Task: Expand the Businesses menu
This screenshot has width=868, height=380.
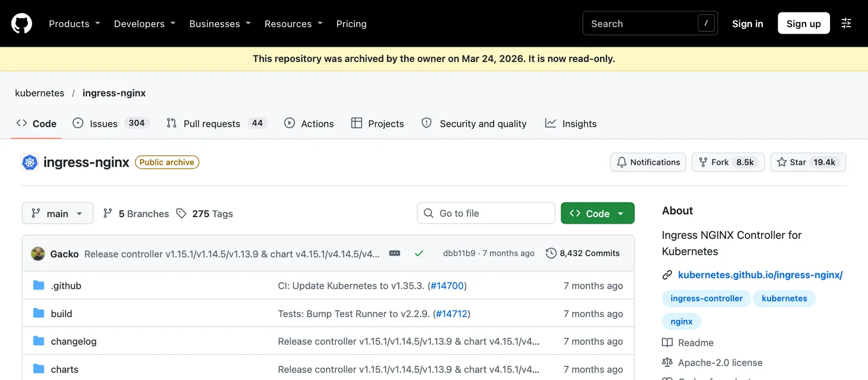Action: pos(220,23)
